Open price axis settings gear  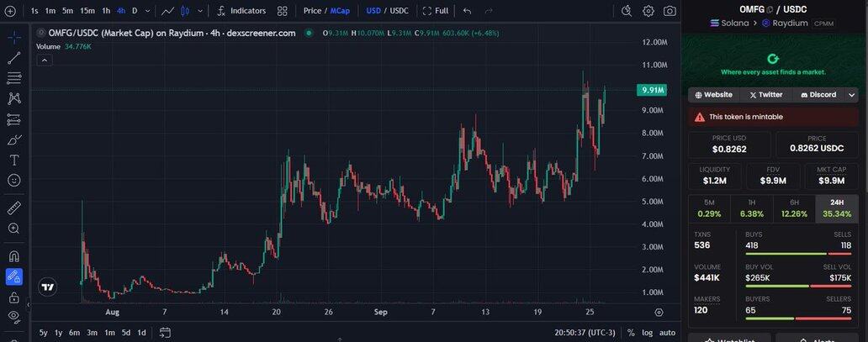pos(659,312)
